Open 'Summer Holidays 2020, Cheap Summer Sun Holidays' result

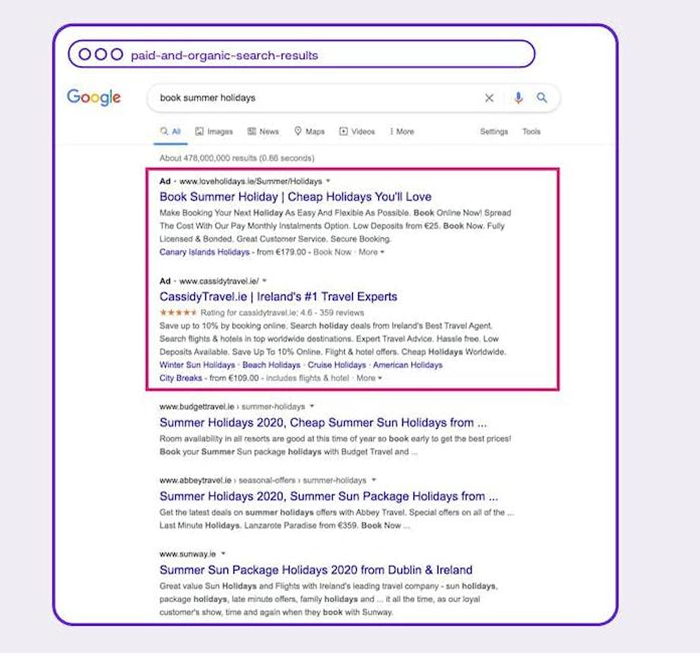click(x=323, y=423)
